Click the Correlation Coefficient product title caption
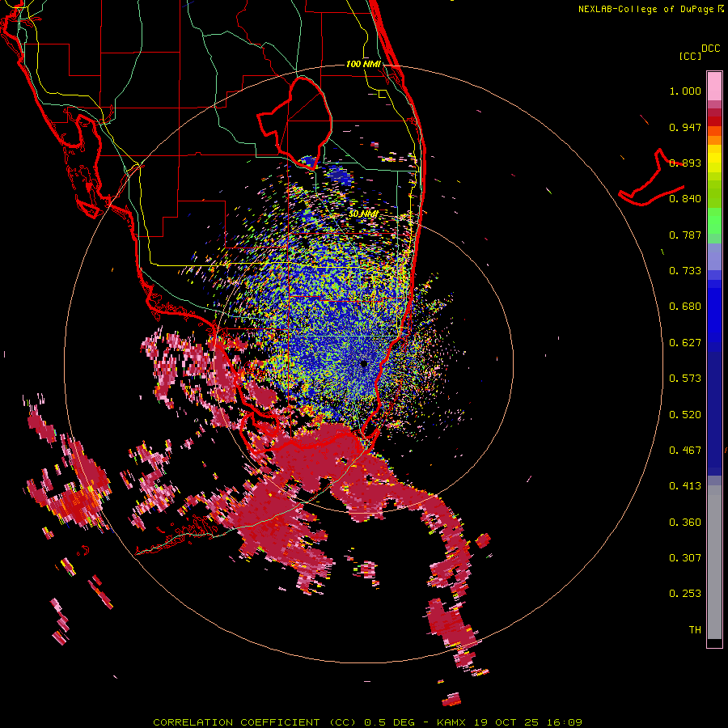This screenshot has width=728, height=728. click(367, 722)
